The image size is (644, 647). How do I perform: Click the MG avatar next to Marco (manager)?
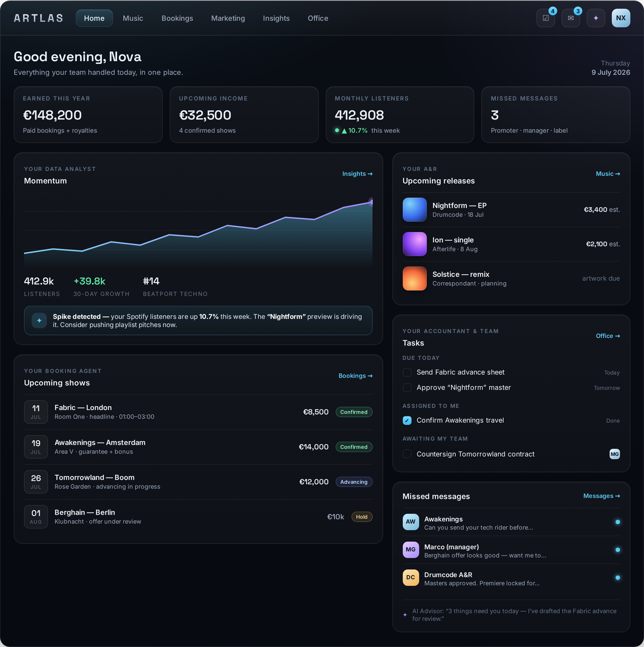pyautogui.click(x=411, y=550)
